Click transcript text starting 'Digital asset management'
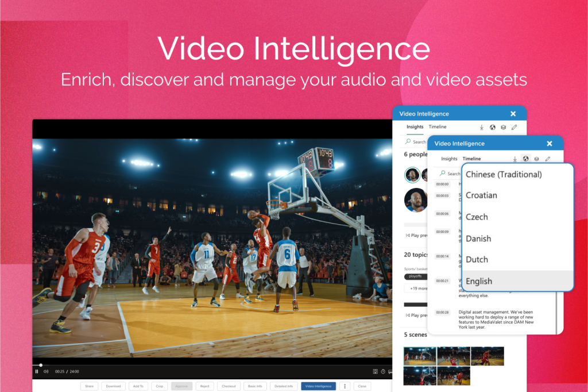 [x=496, y=320]
